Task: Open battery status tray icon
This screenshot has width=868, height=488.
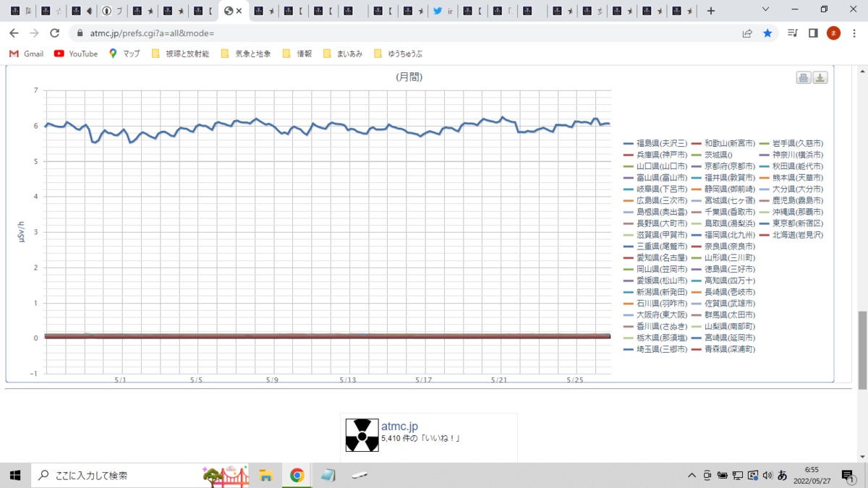Action: (x=722, y=476)
